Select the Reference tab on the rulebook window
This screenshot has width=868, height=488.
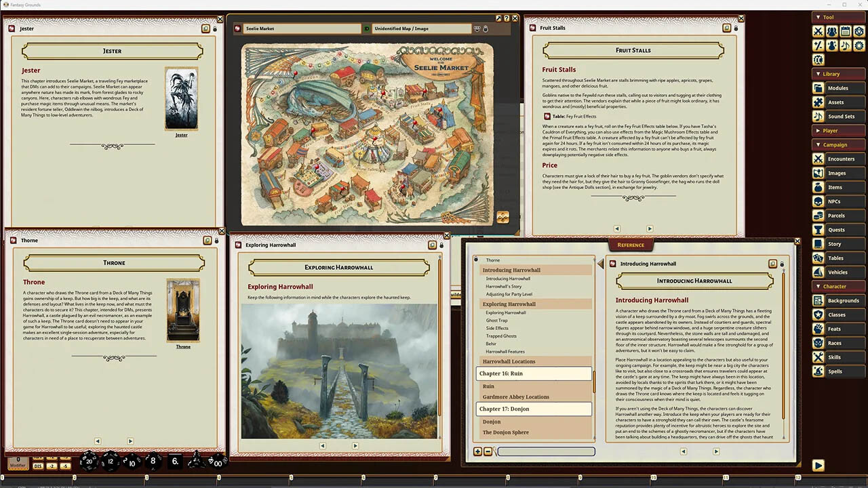pyautogui.click(x=631, y=245)
